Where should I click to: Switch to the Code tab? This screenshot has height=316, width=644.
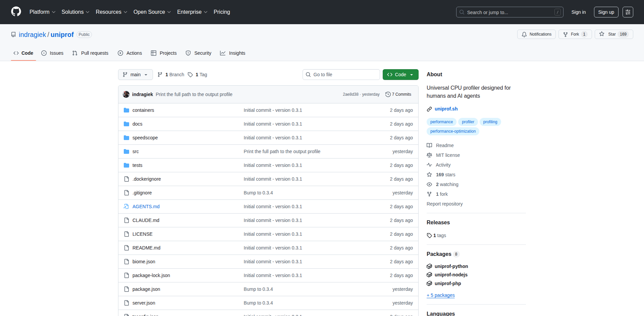tap(23, 53)
